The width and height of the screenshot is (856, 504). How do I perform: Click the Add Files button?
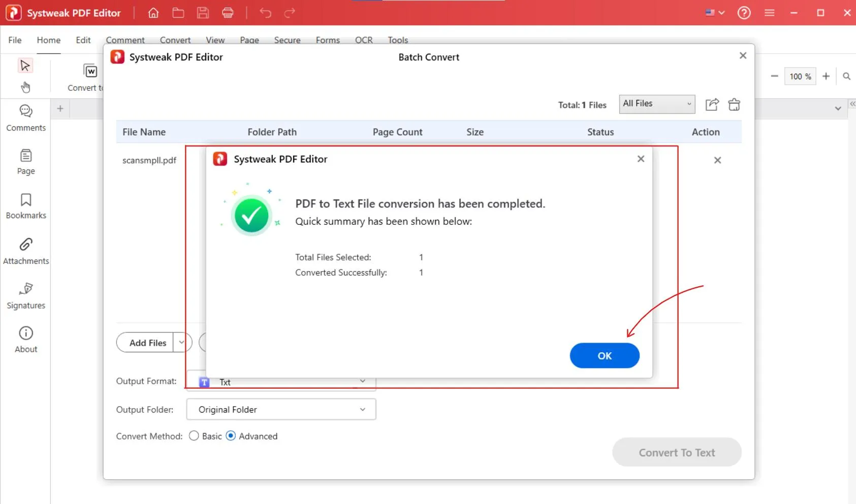point(147,343)
